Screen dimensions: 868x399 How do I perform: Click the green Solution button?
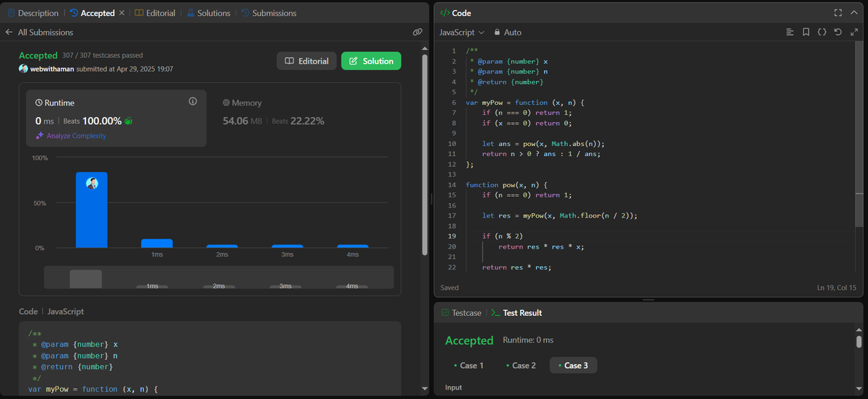point(371,61)
